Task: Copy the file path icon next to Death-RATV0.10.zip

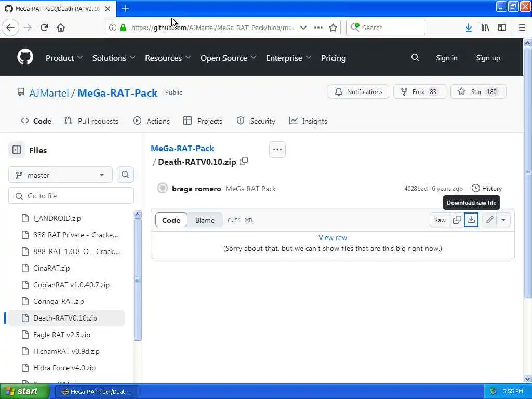Action: pyautogui.click(x=244, y=162)
